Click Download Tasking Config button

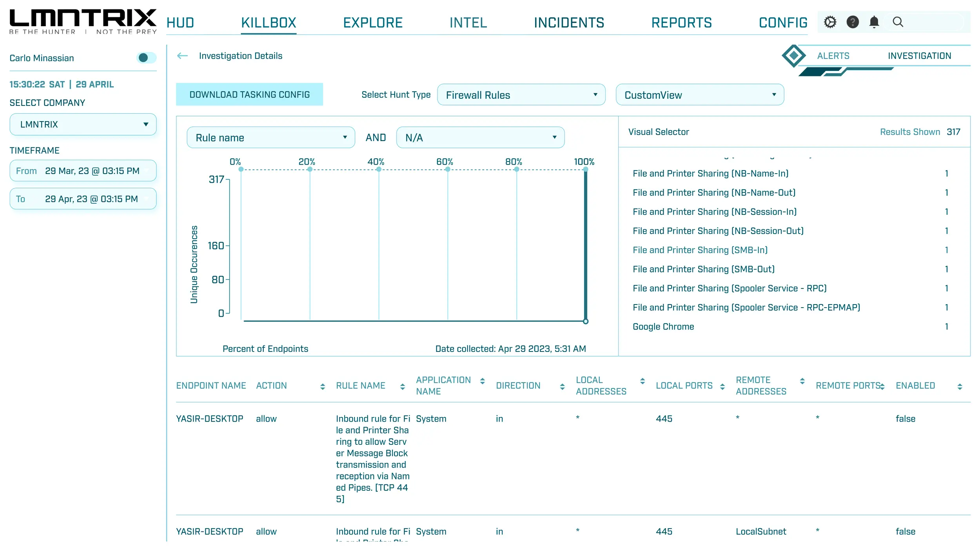249,95
